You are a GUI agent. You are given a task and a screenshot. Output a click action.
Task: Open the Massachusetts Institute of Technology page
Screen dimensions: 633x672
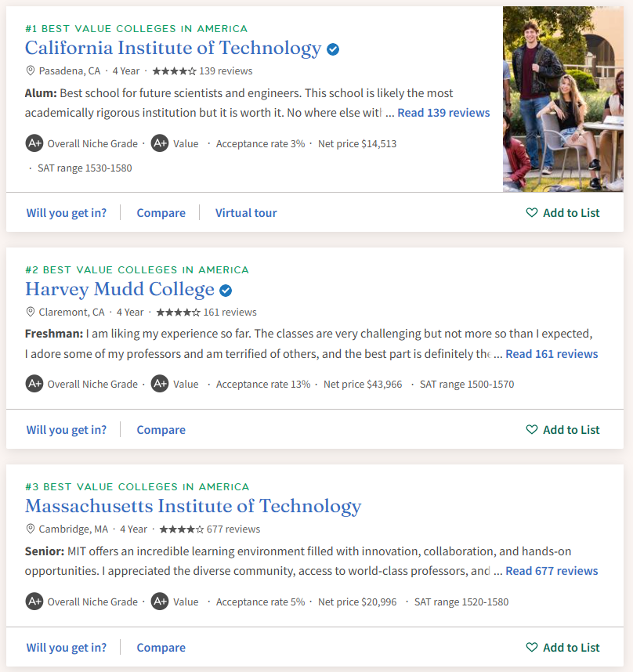pos(193,507)
